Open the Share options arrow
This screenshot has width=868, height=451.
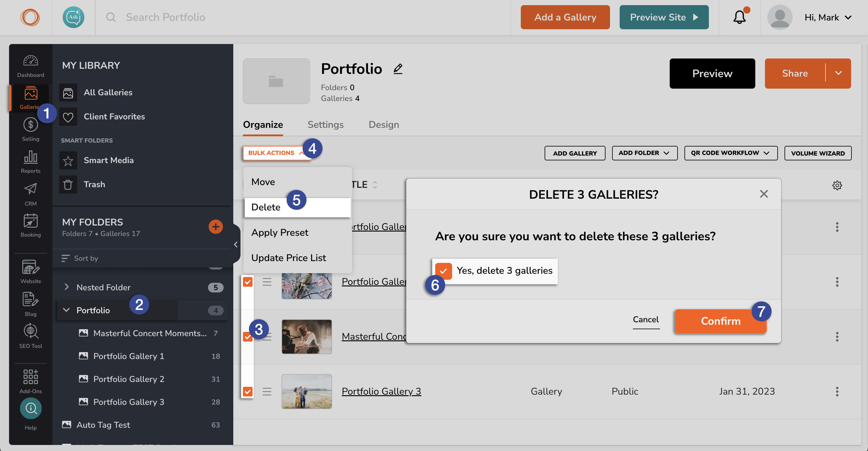[x=838, y=74]
